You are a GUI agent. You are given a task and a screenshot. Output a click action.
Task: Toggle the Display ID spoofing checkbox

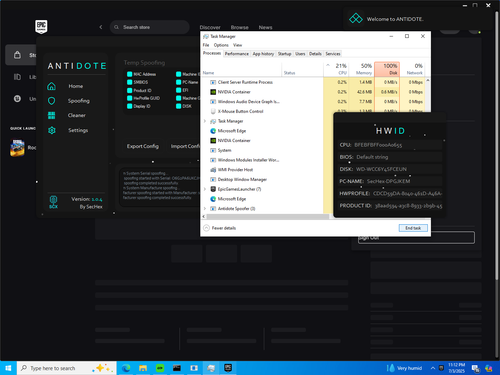point(129,106)
